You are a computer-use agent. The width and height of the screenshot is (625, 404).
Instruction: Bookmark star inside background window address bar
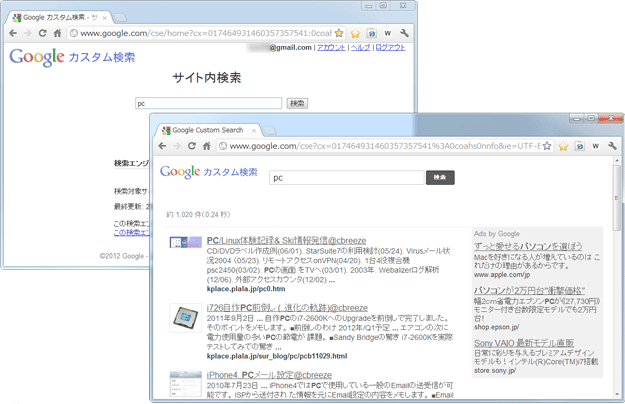(x=339, y=33)
